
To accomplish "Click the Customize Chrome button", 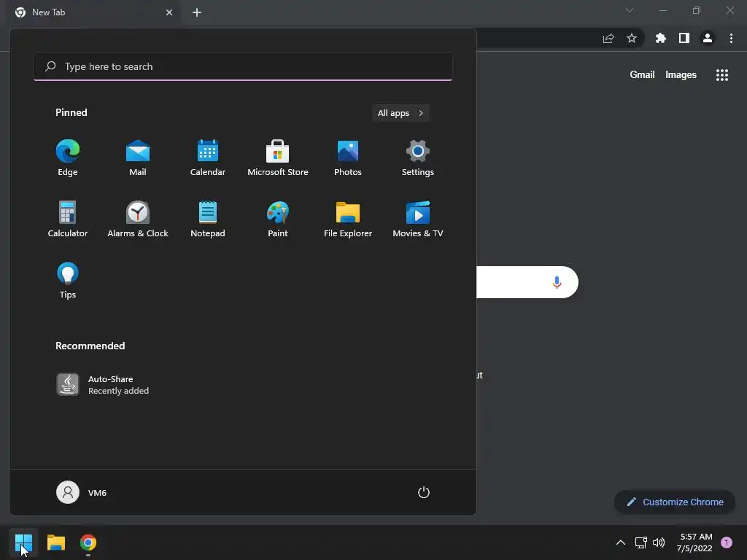I will [x=675, y=502].
